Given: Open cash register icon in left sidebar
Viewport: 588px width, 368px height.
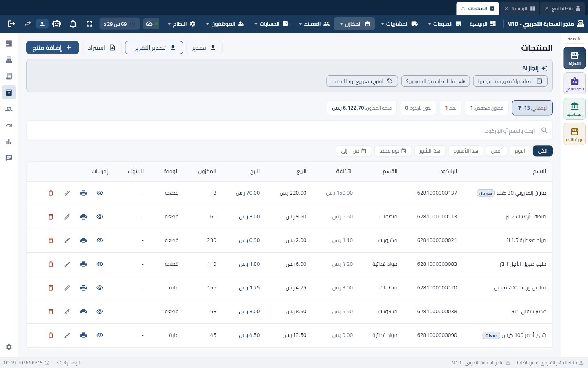Looking at the screenshot, I should tap(9, 60).
